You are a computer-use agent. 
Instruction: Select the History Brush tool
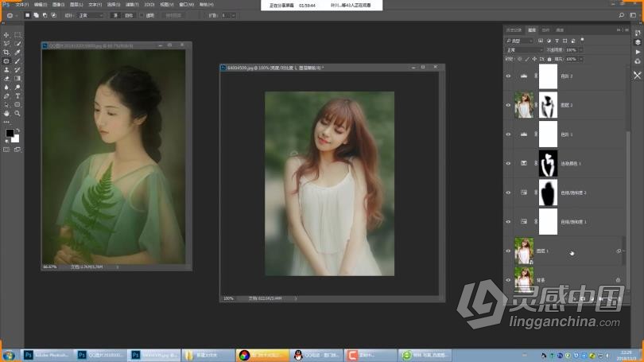coord(17,70)
